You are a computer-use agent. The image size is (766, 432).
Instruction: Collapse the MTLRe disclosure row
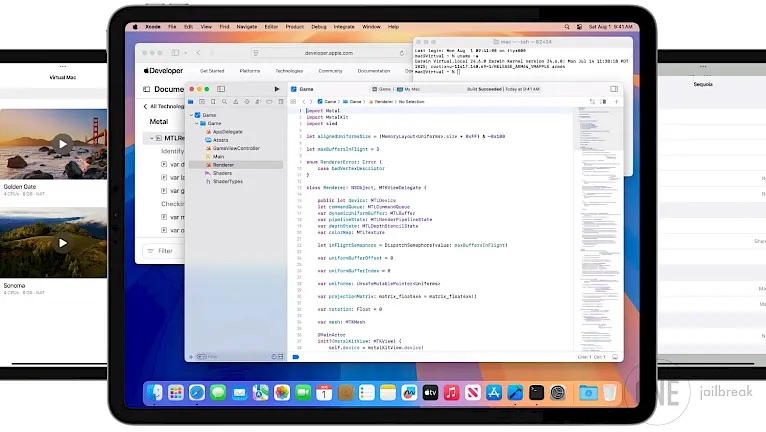(151, 138)
